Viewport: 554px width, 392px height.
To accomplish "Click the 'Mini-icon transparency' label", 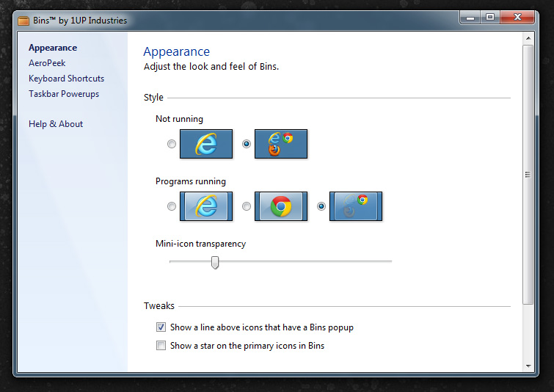I will [200, 244].
